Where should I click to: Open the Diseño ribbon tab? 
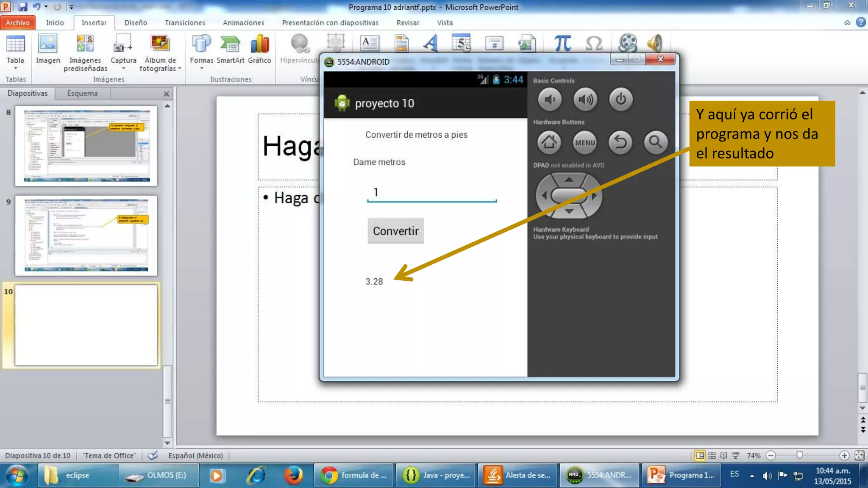coord(136,23)
